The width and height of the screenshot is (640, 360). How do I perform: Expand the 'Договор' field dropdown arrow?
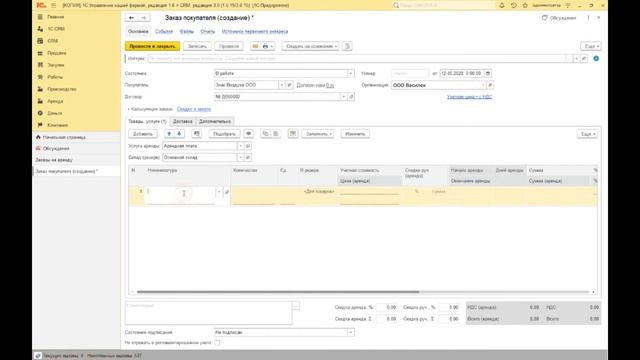pos(344,97)
